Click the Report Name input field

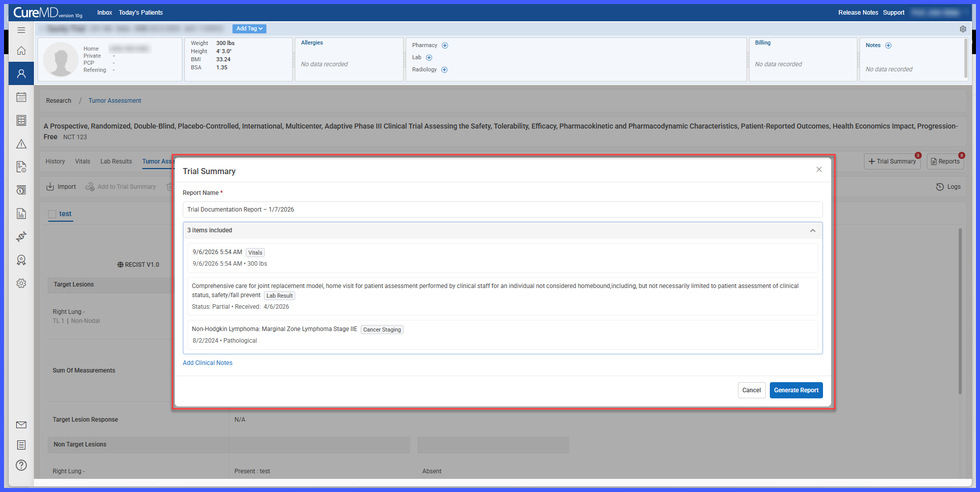[x=502, y=210]
